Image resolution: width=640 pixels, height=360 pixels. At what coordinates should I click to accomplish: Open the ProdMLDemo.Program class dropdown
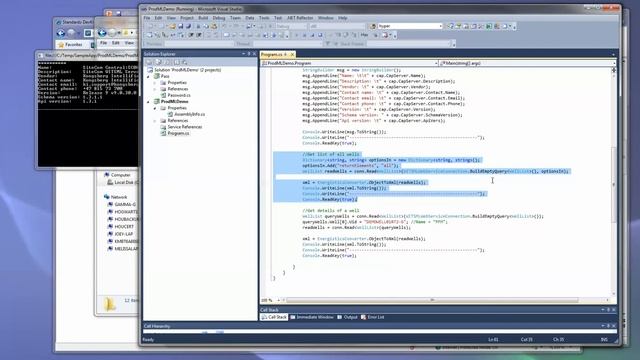pyautogui.click(x=349, y=63)
